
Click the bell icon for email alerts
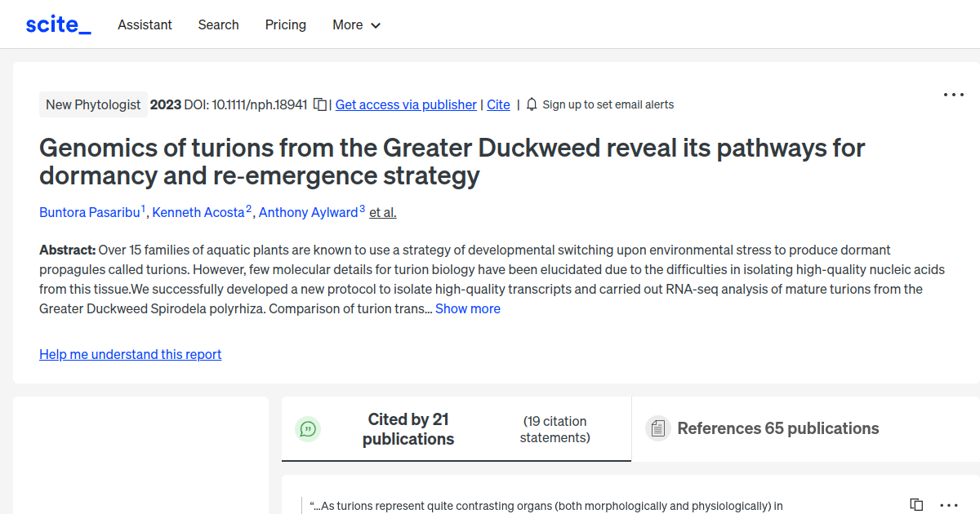click(x=531, y=104)
